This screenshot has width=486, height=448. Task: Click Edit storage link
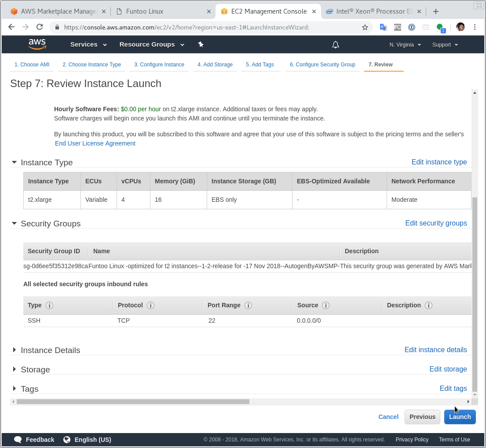(x=448, y=369)
